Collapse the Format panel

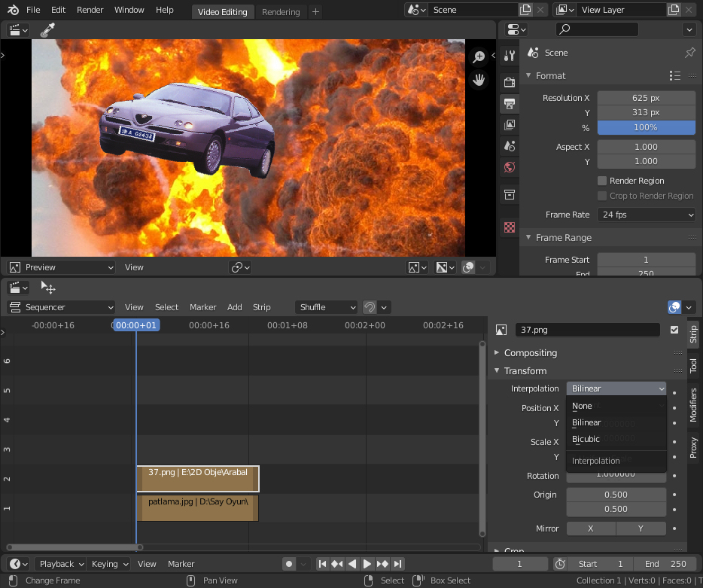pos(528,75)
